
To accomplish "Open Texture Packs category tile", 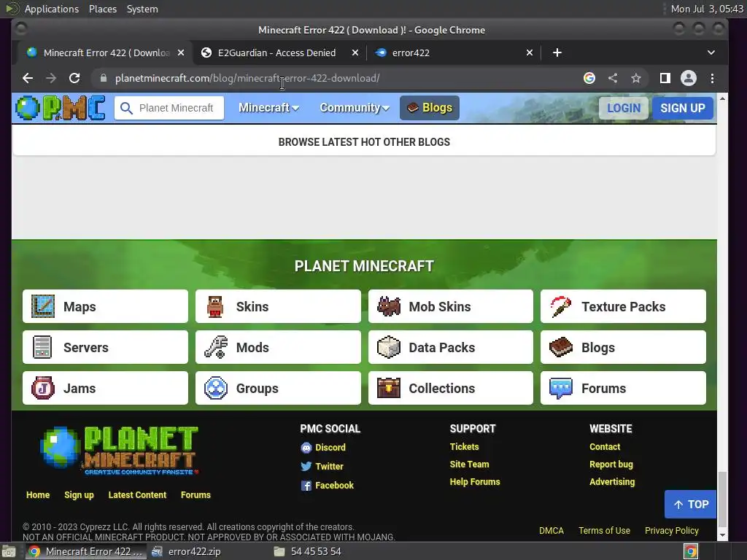I will pyautogui.click(x=623, y=306).
